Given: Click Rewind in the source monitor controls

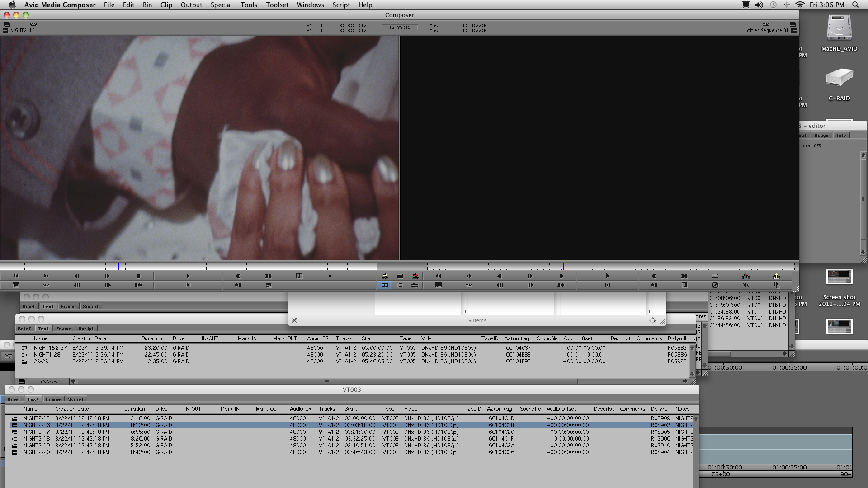Looking at the screenshot, I should (16, 276).
